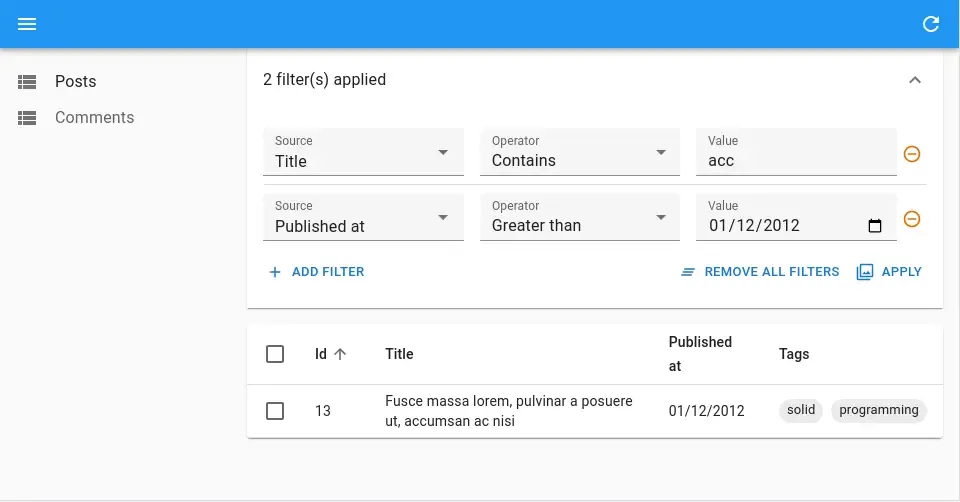Screen dimensions: 960x502
Task: Go to Comments in the sidebar
Action: tap(94, 118)
